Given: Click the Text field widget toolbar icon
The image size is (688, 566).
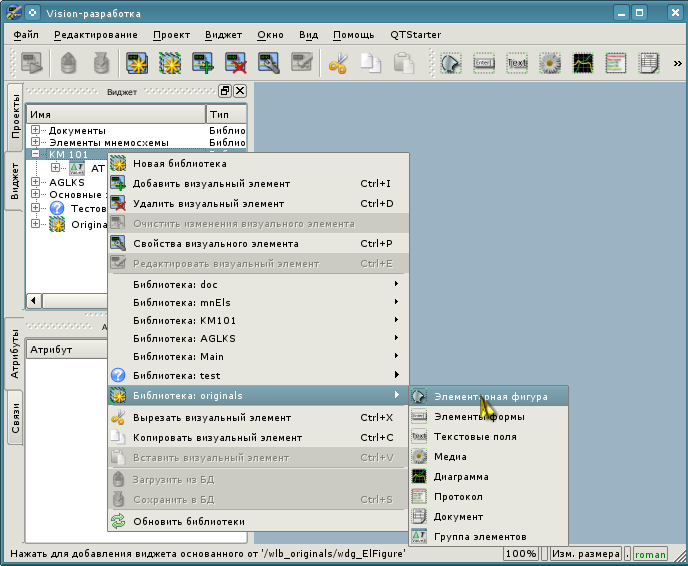Looking at the screenshot, I should pyautogui.click(x=517, y=64).
